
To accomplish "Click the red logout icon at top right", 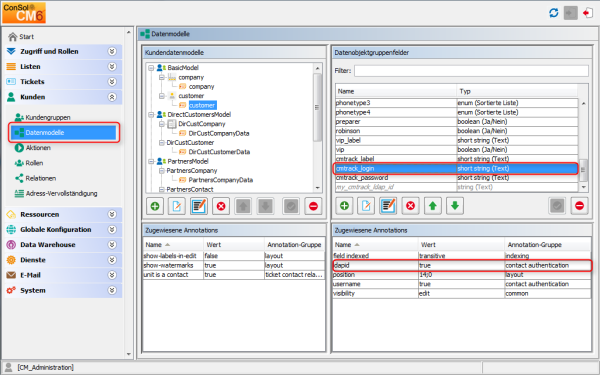I will coord(588,13).
